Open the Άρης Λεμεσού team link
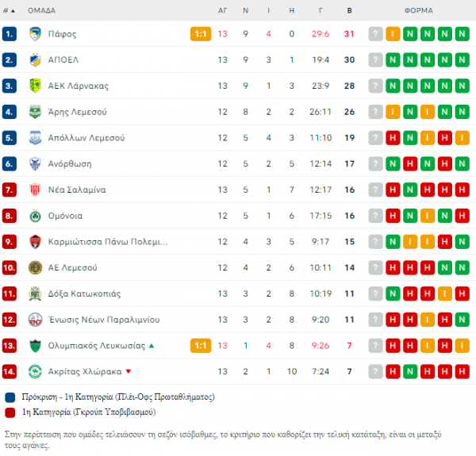Image resolution: width=476 pixels, height=456 pixels. (x=78, y=112)
